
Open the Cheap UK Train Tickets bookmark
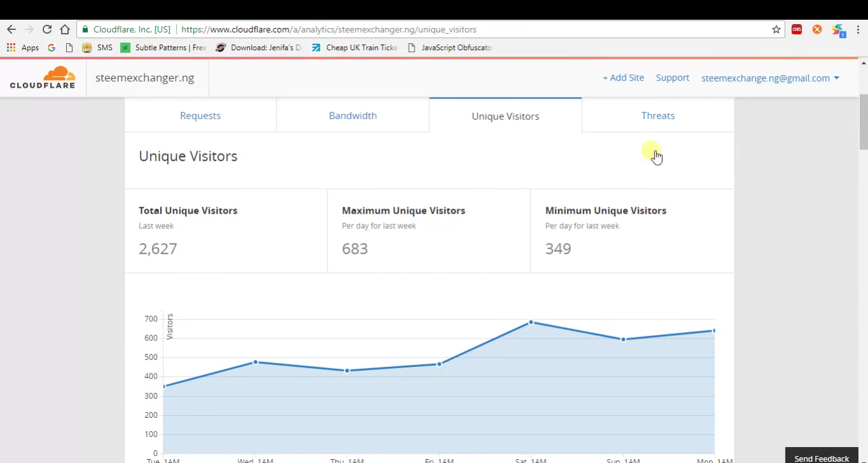(354, 48)
